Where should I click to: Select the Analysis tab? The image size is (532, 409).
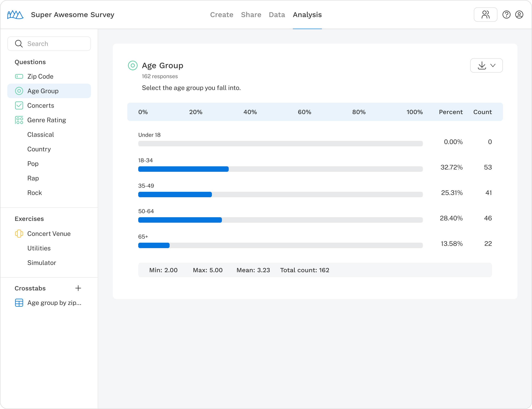pos(307,15)
